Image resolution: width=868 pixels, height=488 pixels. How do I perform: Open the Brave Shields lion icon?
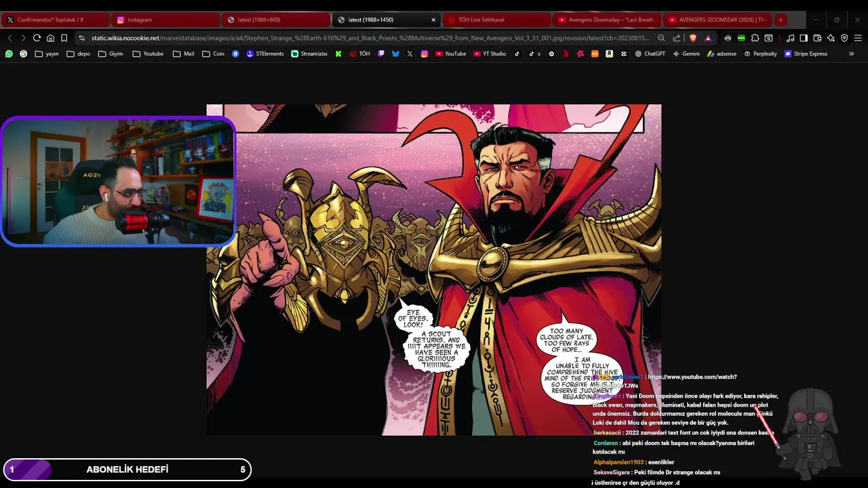(693, 38)
